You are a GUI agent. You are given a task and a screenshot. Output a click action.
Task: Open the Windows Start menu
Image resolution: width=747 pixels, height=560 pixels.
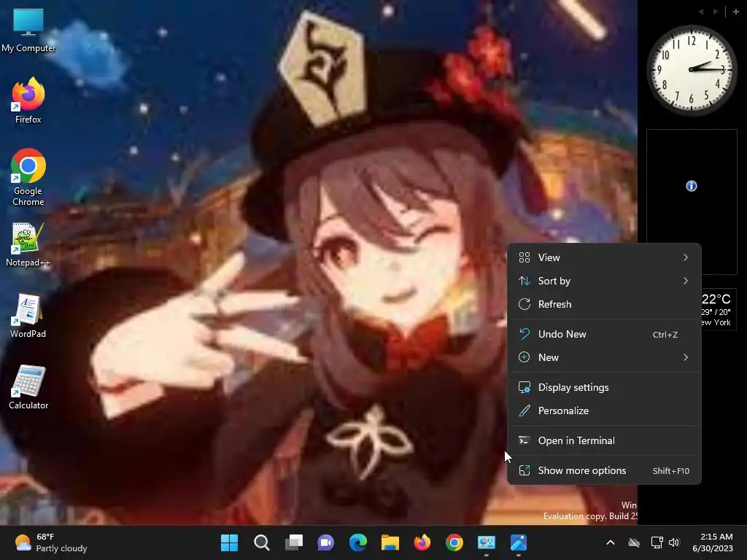click(x=229, y=542)
